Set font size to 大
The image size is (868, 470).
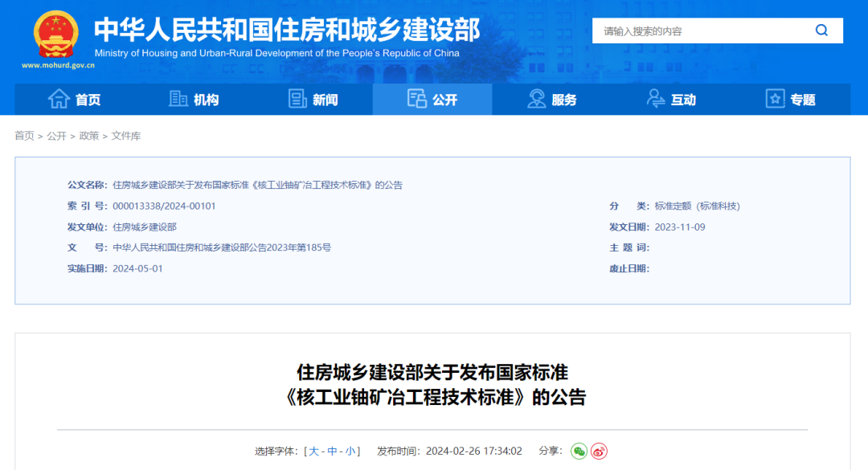click(x=314, y=451)
